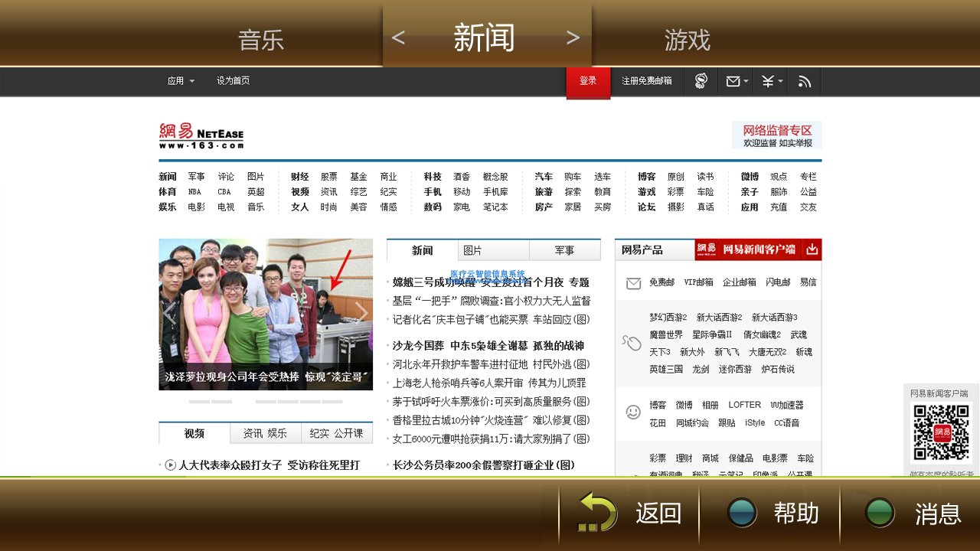The image size is (980, 551).
Task: Click the 设为首页 link
Action: 233,80
